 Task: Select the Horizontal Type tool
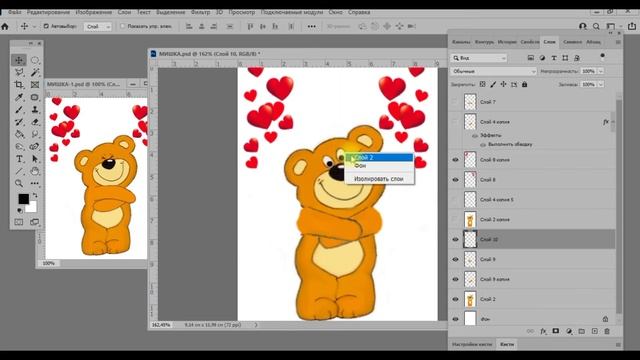click(19, 159)
